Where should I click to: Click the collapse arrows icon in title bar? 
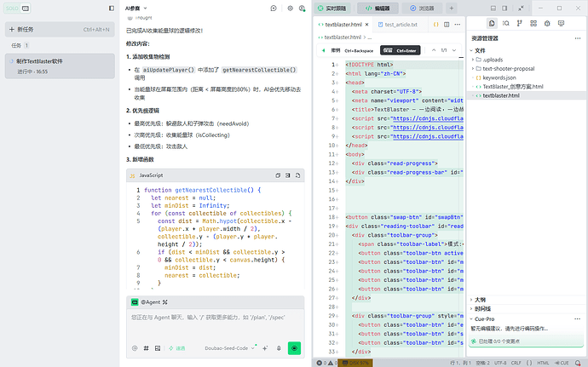point(521,9)
